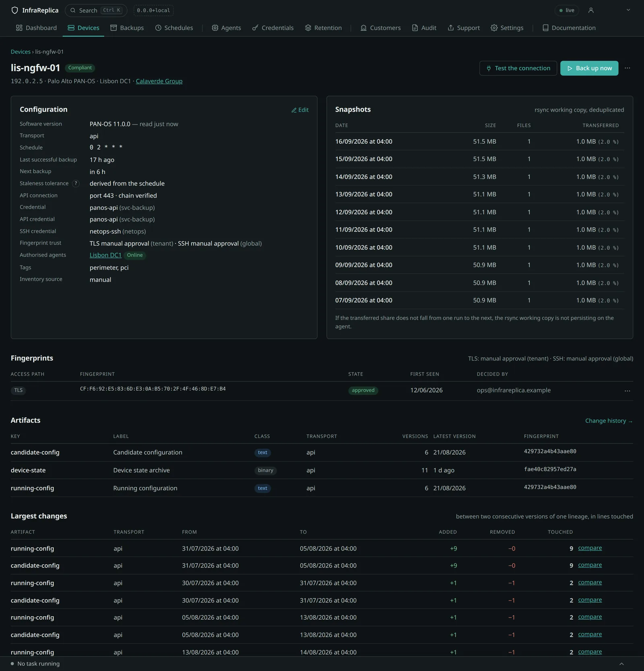The width and height of the screenshot is (644, 671).
Task: Click the Online agent status badge
Action: pyautogui.click(x=135, y=255)
